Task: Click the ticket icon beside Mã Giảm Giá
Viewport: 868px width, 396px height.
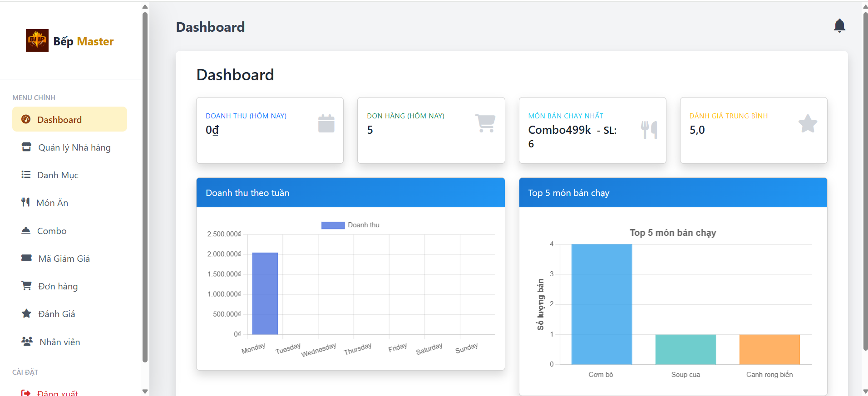Action: [x=27, y=258]
